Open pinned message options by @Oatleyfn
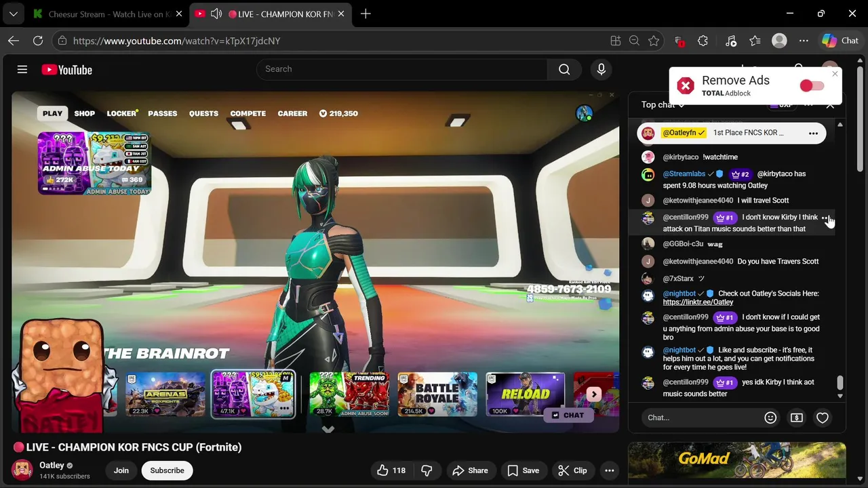This screenshot has height=488, width=868. [x=813, y=133]
